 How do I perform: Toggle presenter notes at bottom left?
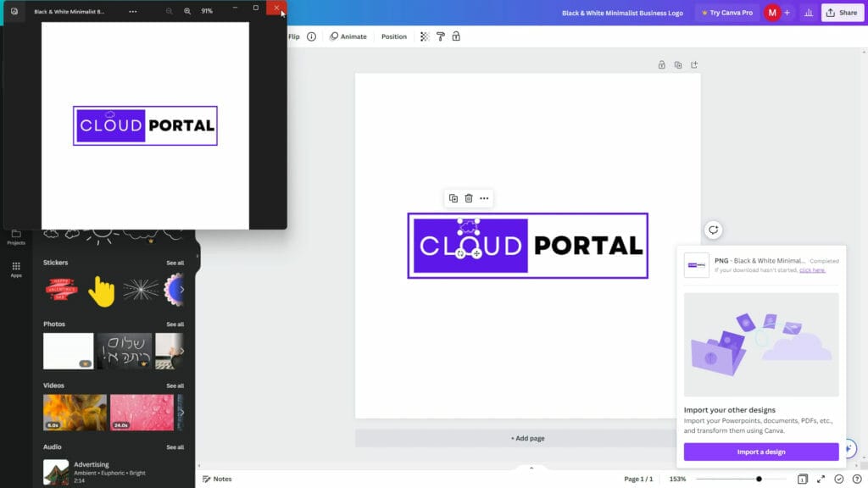(x=219, y=479)
